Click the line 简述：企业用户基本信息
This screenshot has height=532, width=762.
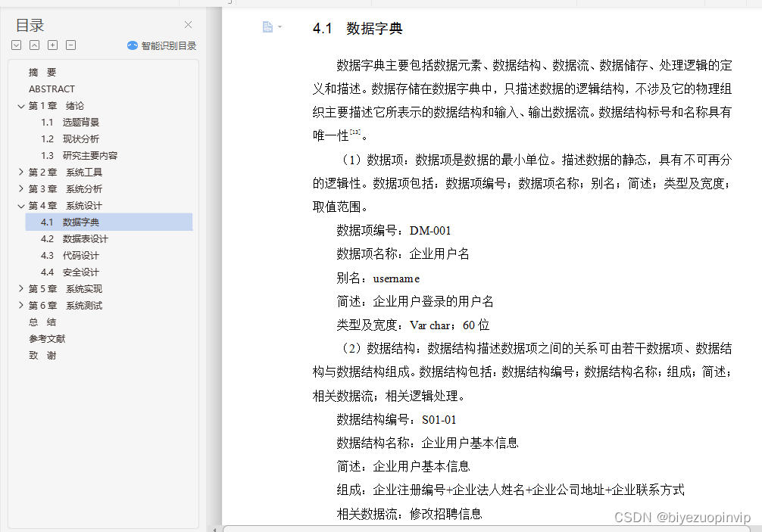click(404, 466)
